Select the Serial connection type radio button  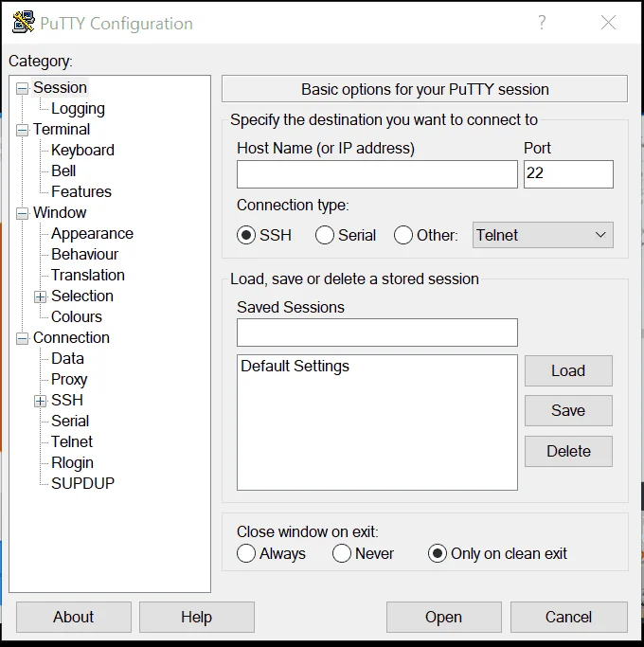coord(325,235)
